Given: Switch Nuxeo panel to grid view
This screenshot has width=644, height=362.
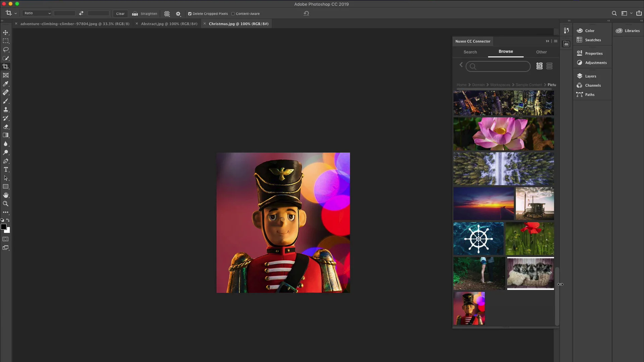Looking at the screenshot, I should [x=539, y=66].
